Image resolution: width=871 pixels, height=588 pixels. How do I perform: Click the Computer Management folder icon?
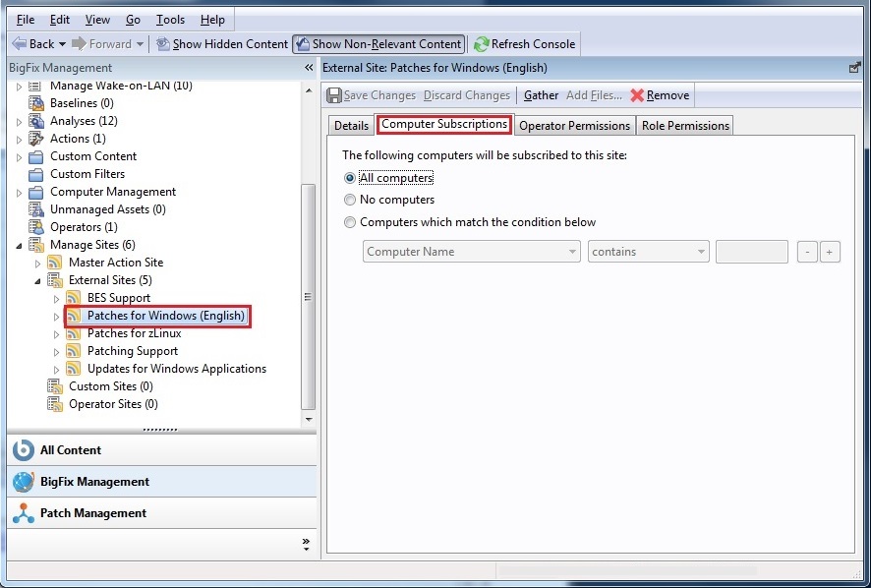pos(36,193)
